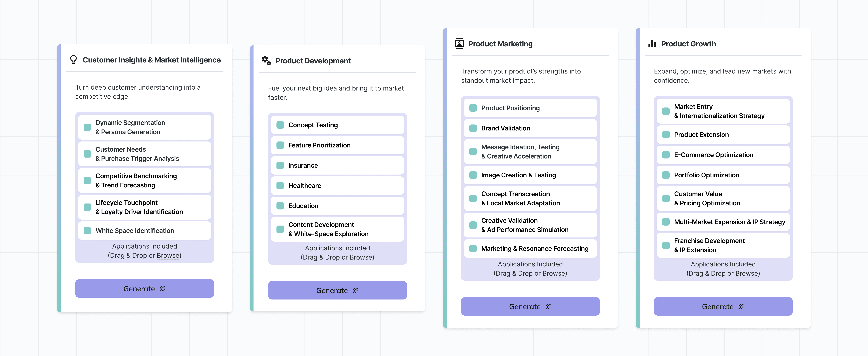Click the lightbulb icon on Customer Insights card

73,60
